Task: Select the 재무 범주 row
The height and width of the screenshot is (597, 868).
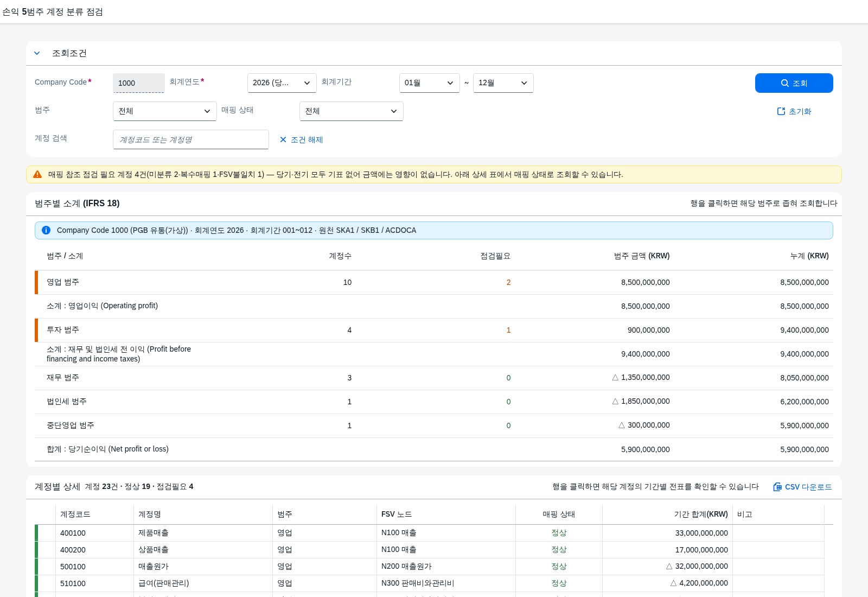Action: pyautogui.click(x=434, y=378)
